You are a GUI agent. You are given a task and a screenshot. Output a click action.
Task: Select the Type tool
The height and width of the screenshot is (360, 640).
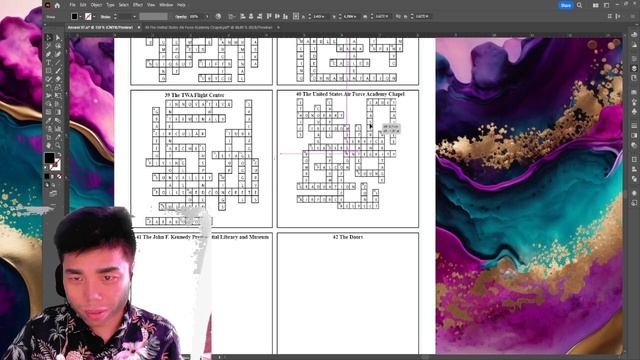click(49, 62)
